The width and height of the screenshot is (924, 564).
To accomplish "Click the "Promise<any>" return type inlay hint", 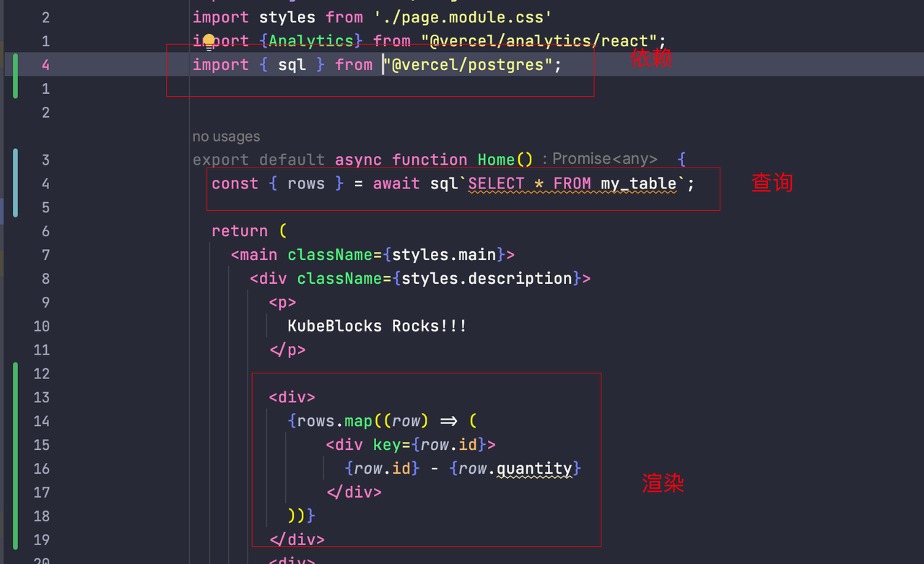I will (605, 160).
